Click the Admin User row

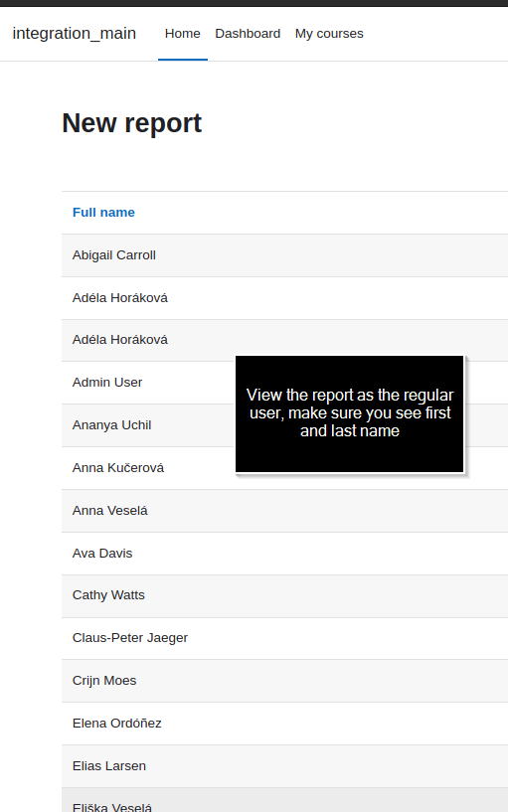tap(147, 383)
